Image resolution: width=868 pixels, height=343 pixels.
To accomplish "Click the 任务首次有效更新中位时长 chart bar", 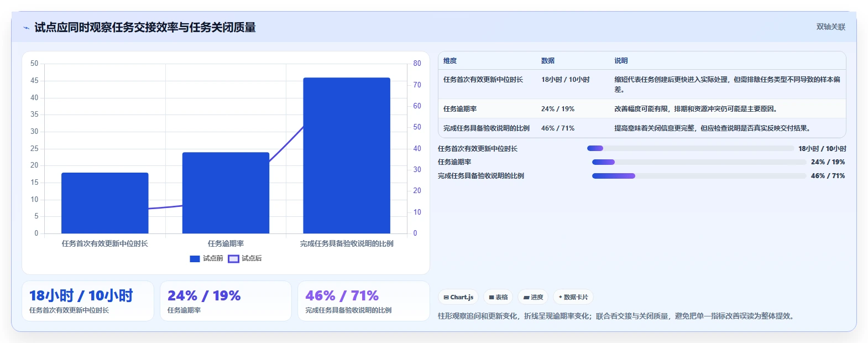I will click(x=105, y=203).
